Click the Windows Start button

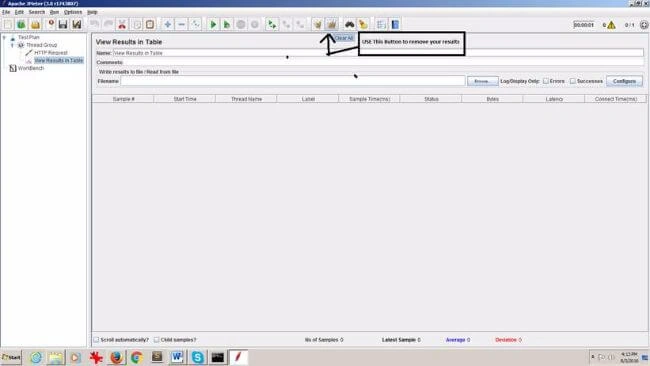(11, 357)
